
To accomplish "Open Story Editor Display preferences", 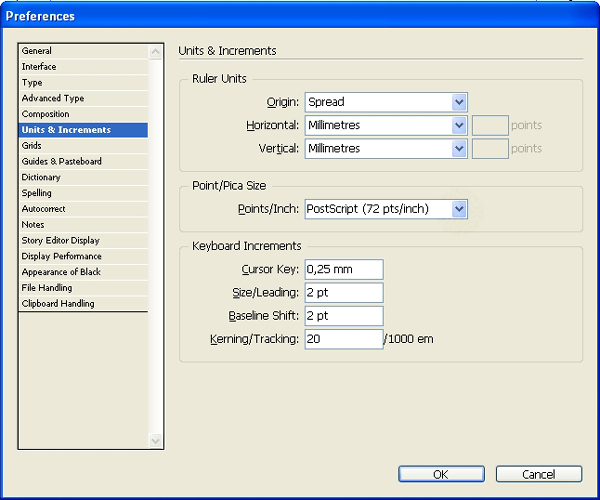I will 83,241.
